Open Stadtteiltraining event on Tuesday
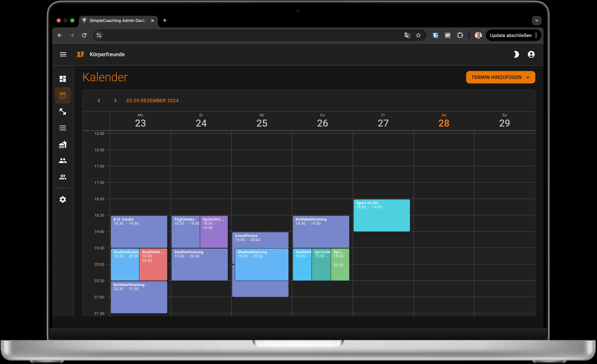 pyautogui.click(x=200, y=265)
